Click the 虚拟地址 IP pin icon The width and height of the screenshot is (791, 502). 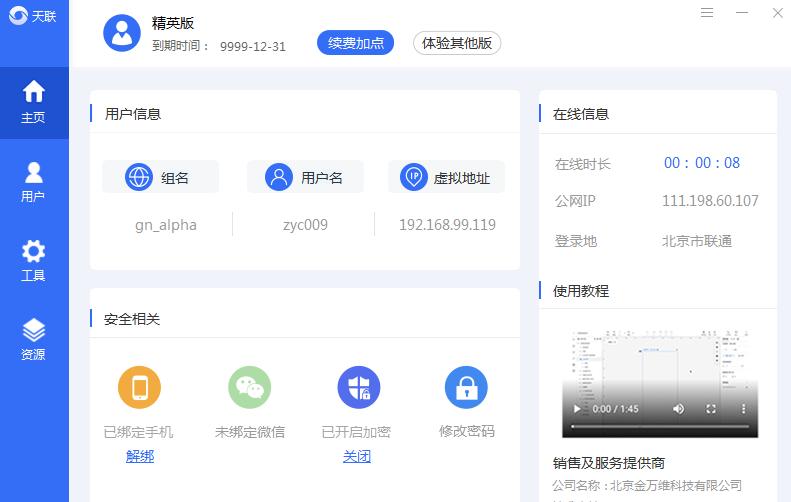(414, 177)
